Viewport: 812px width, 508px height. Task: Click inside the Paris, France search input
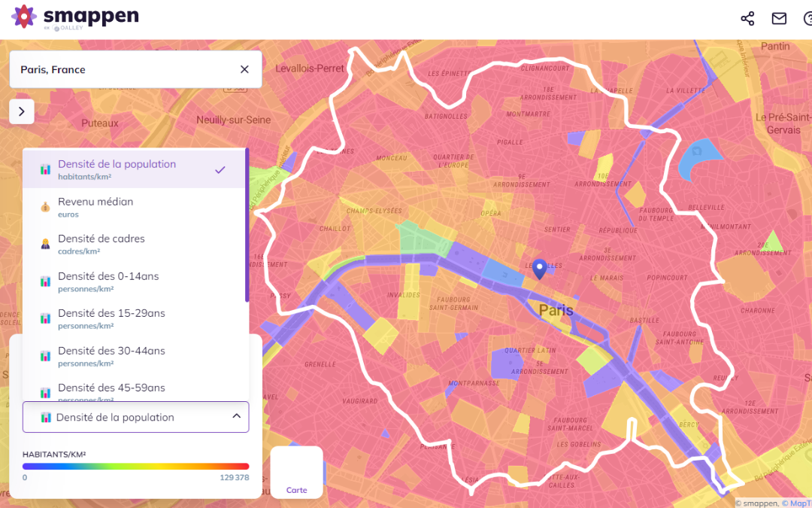[120, 69]
